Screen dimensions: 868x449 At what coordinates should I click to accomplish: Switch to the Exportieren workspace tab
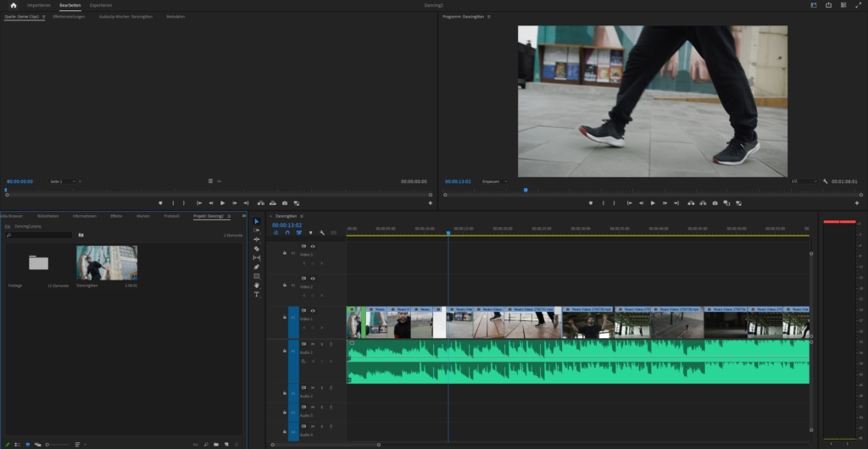pyautogui.click(x=100, y=5)
